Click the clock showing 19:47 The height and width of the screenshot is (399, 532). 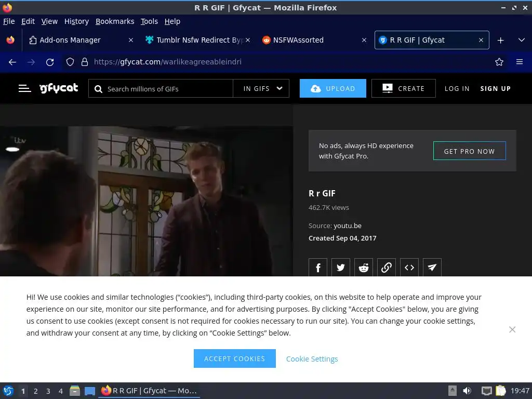click(520, 391)
